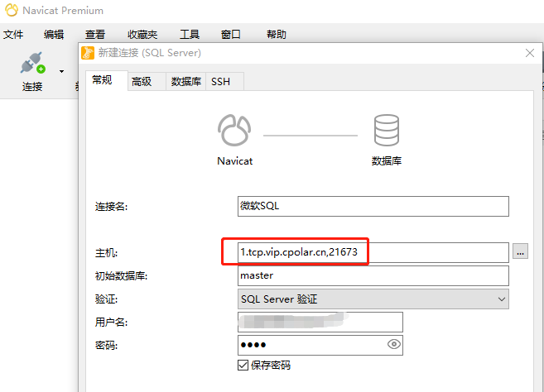Click the database cylinder diagram icon
The image size is (544, 392).
(x=387, y=131)
